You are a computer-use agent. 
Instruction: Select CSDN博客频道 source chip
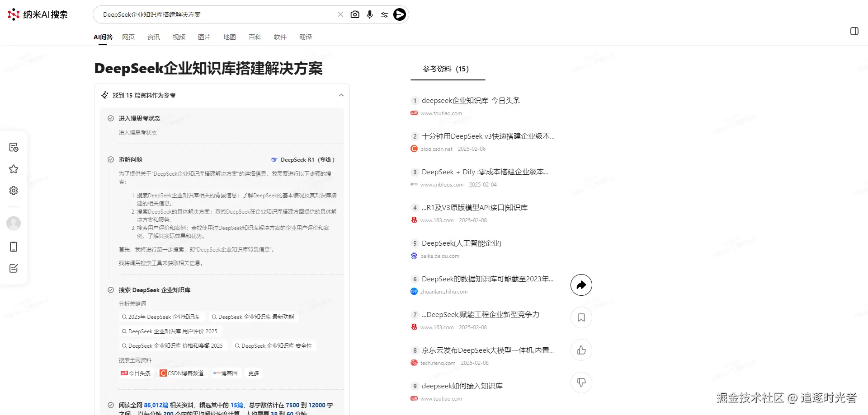182,373
